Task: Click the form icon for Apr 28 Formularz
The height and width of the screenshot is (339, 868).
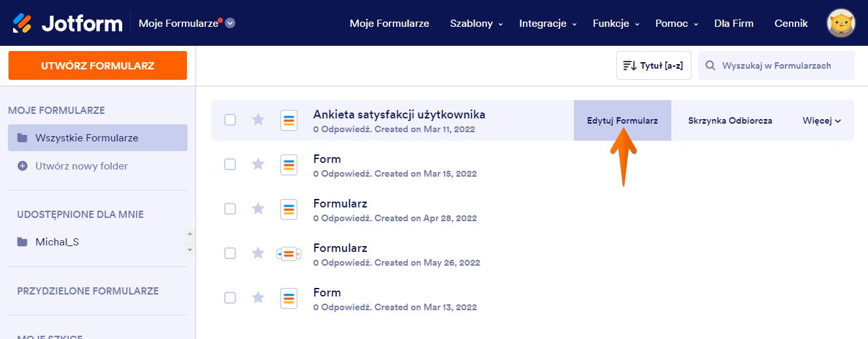Action: (x=289, y=209)
